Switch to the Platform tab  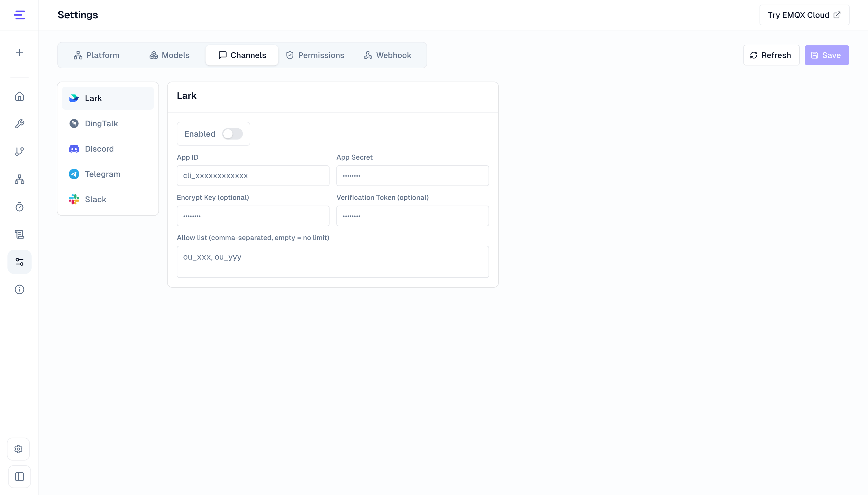(x=96, y=55)
